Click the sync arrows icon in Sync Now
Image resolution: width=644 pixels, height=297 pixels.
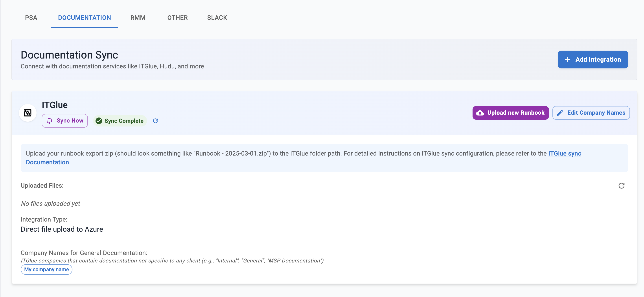pos(49,121)
